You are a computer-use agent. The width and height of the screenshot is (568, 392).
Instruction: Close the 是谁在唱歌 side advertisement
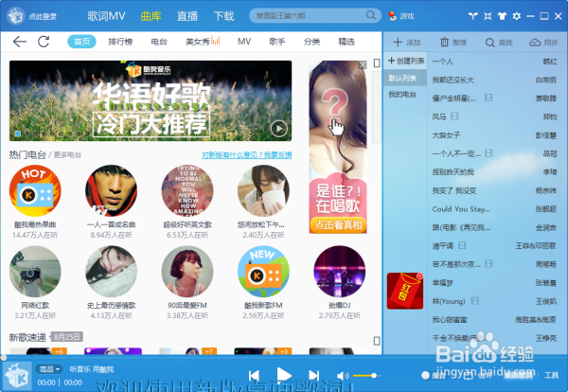[x=363, y=65]
